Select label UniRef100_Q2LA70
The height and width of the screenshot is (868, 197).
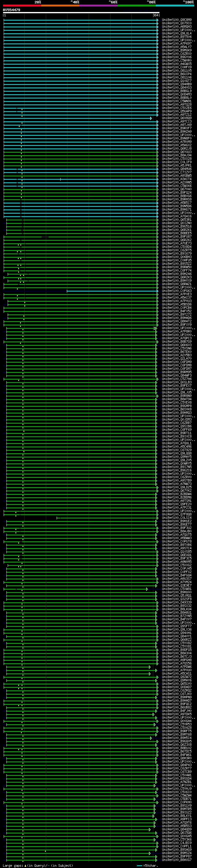(x=177, y=358)
